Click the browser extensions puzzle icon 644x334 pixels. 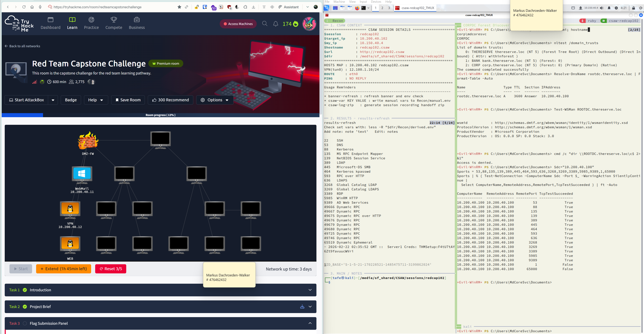[x=245, y=7]
